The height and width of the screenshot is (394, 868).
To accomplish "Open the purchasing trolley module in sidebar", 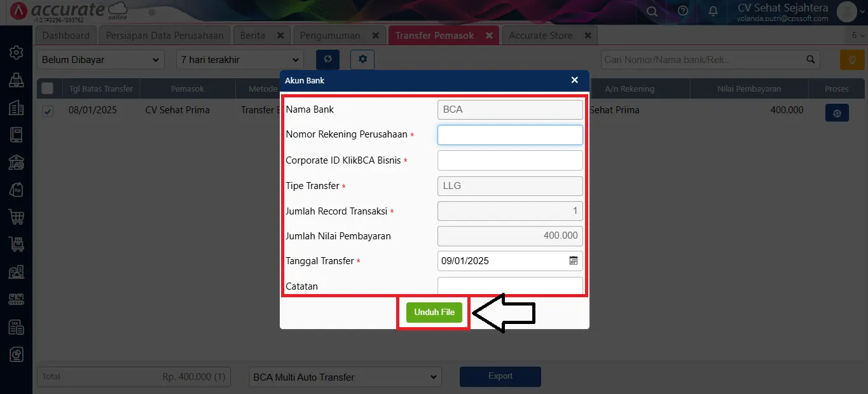I will tap(16, 244).
